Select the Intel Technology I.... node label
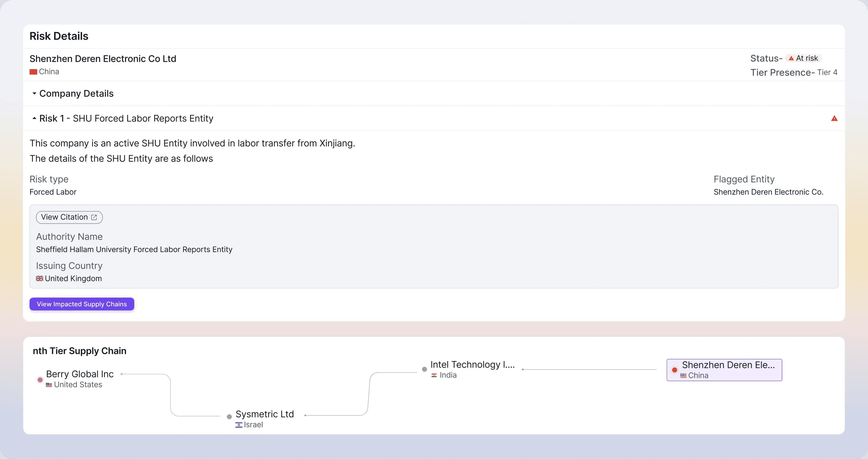The width and height of the screenshot is (868, 459). (x=472, y=365)
